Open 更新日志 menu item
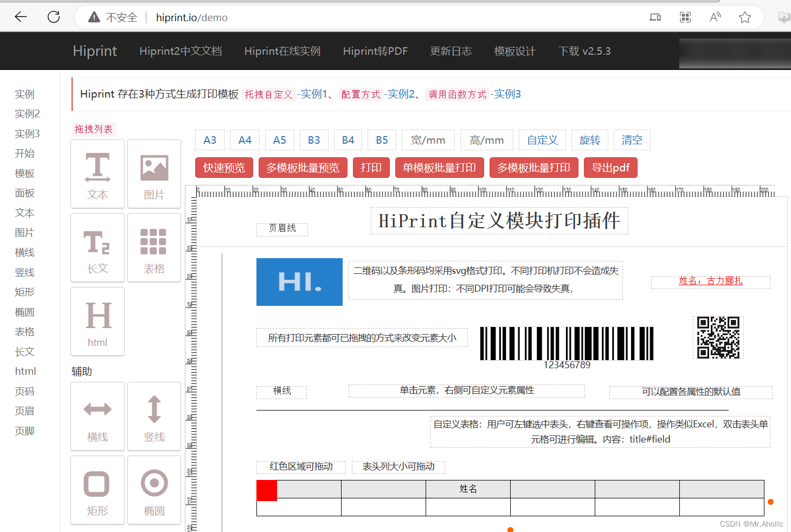The image size is (791, 532). [x=451, y=51]
